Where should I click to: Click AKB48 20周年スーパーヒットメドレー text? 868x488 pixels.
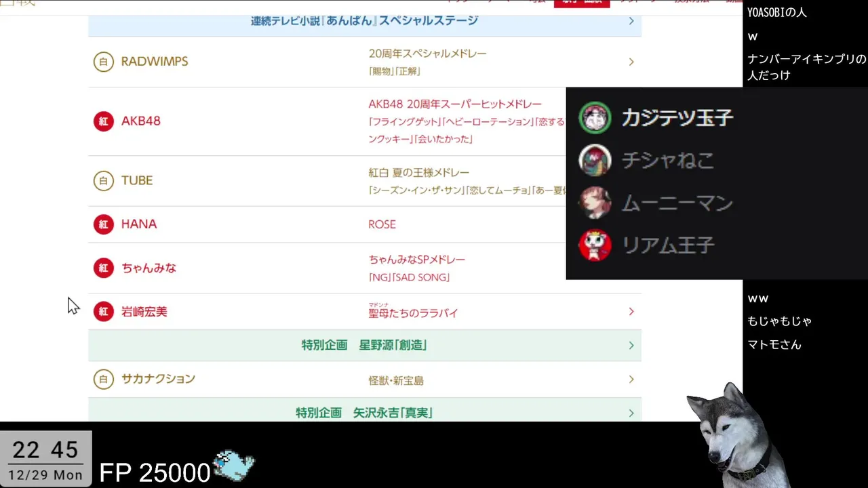[x=455, y=104]
